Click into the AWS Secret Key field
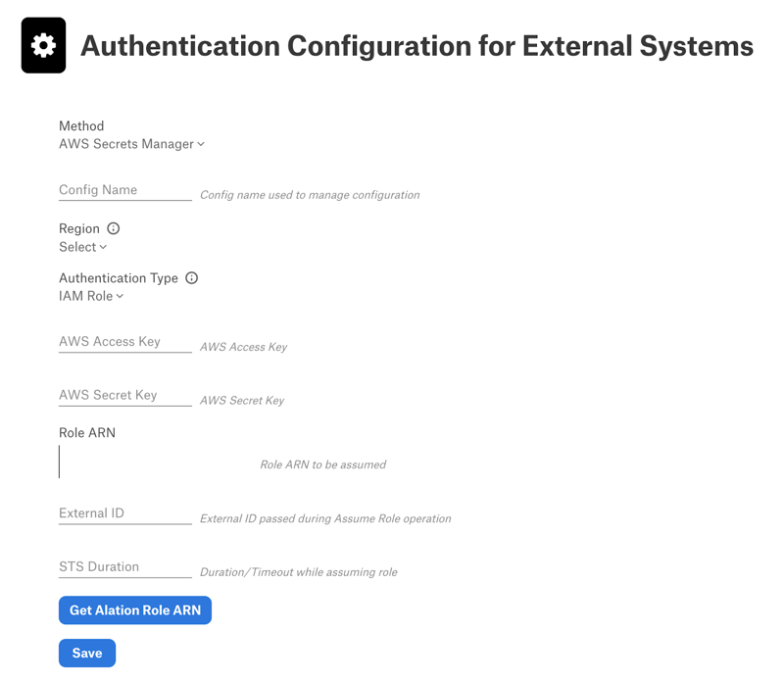The height and width of the screenshot is (681, 784). tap(125, 396)
